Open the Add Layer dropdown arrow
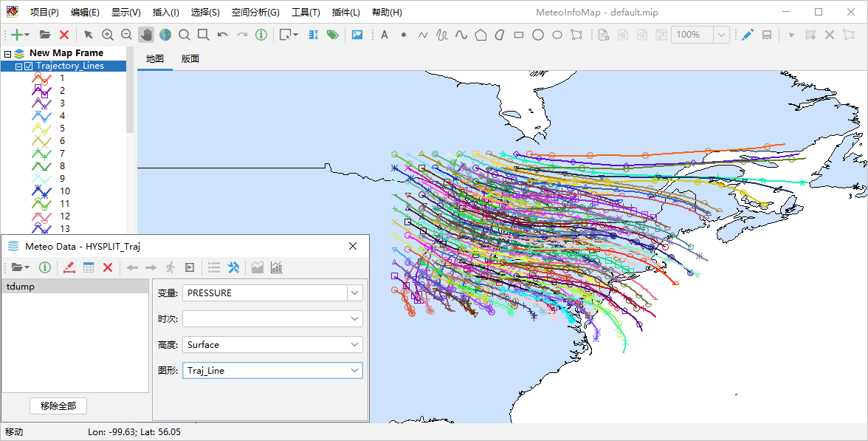The height and width of the screenshot is (441, 868). click(27, 35)
